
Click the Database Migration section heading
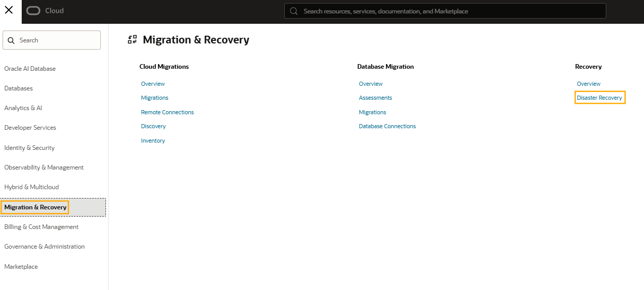coord(386,67)
